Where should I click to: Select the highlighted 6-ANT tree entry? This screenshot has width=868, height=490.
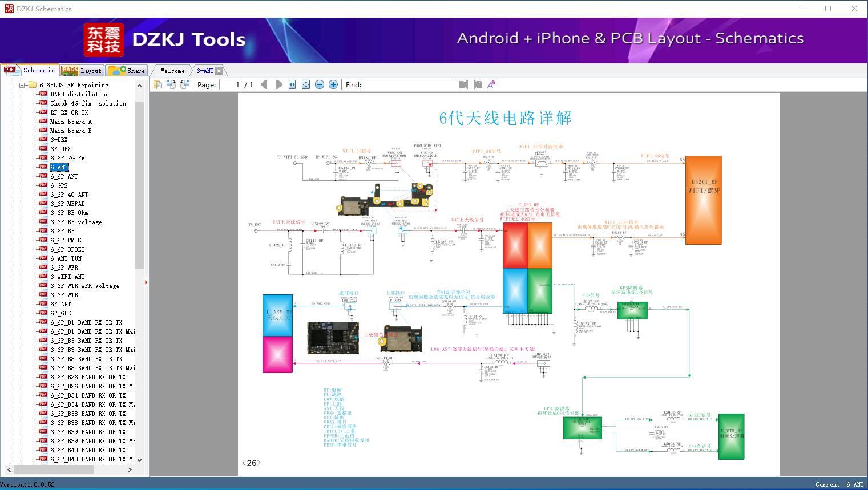(59, 167)
